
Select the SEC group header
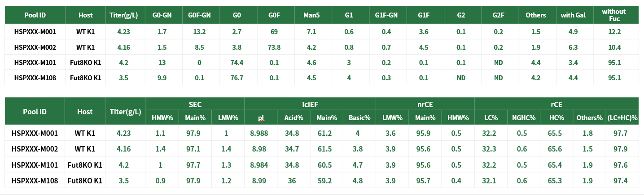pos(195,104)
